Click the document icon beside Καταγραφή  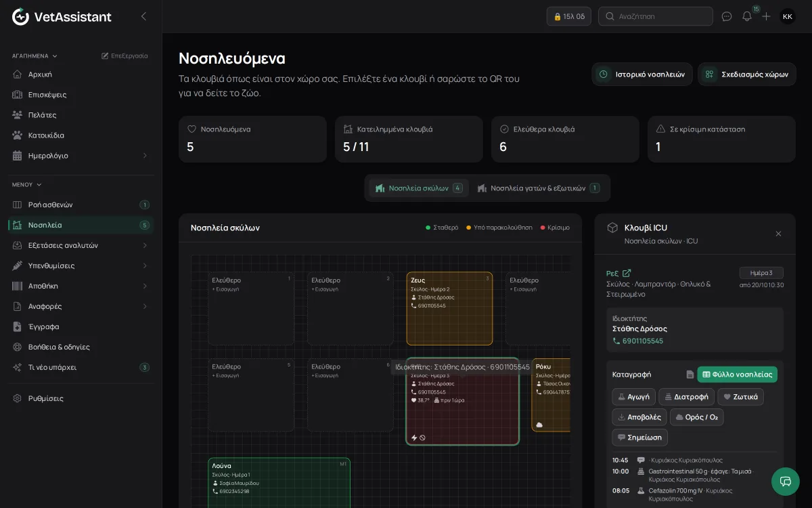690,375
